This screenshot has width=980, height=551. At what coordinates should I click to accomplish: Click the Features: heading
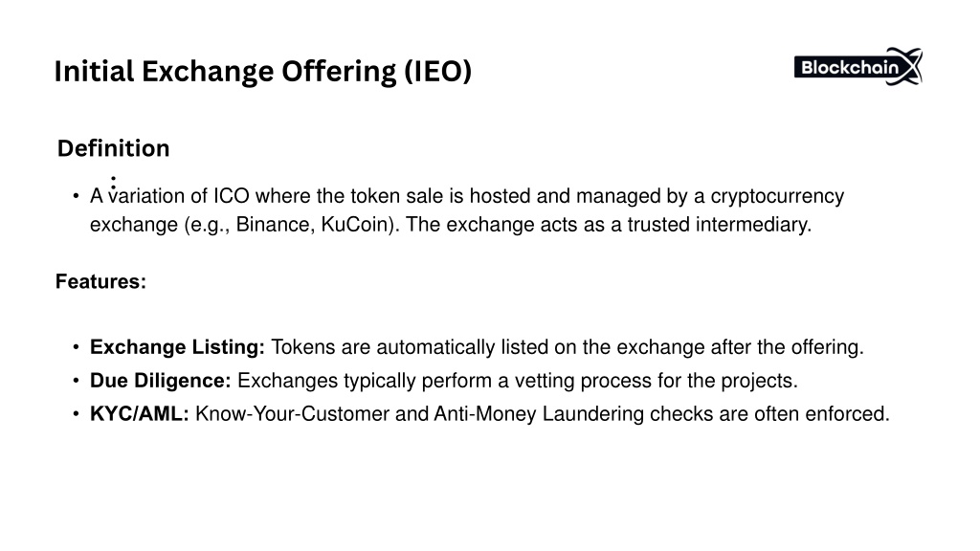[100, 282]
